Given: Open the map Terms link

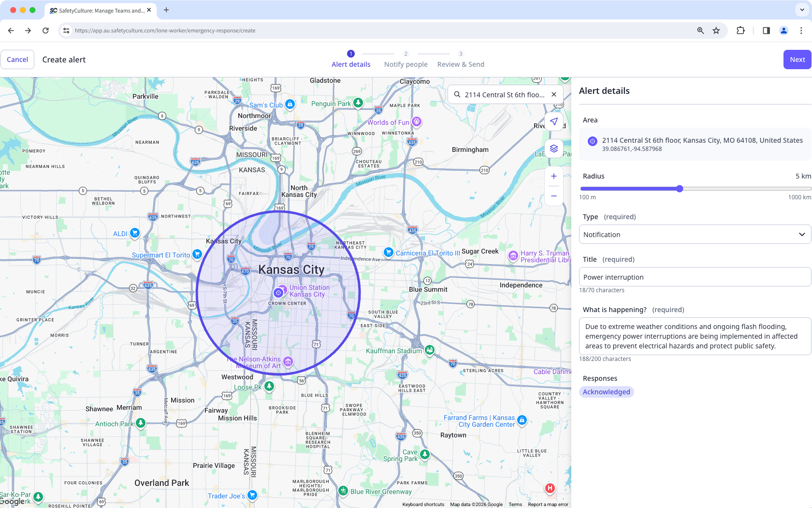Looking at the screenshot, I should click(515, 504).
